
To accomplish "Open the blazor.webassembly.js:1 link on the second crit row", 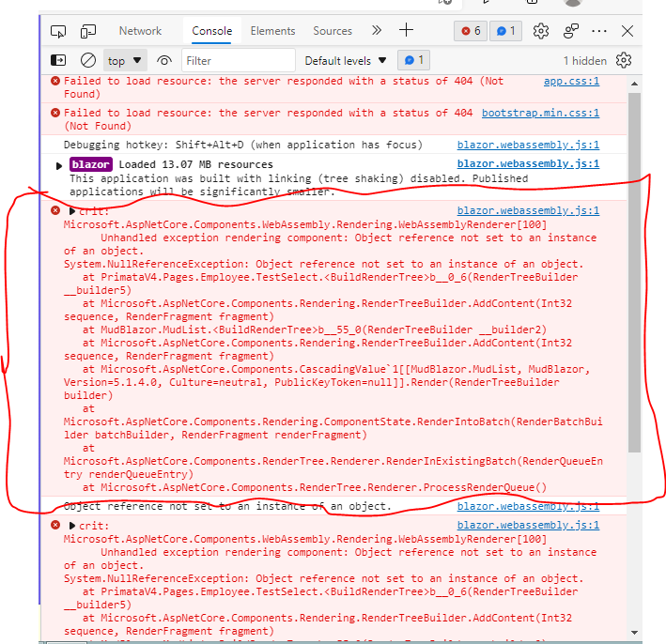I will coord(528,525).
